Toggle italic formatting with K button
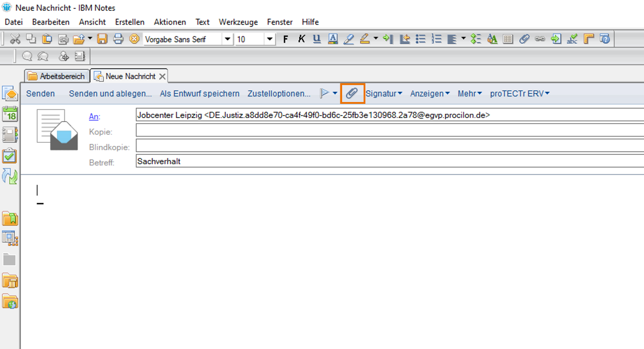 click(301, 39)
